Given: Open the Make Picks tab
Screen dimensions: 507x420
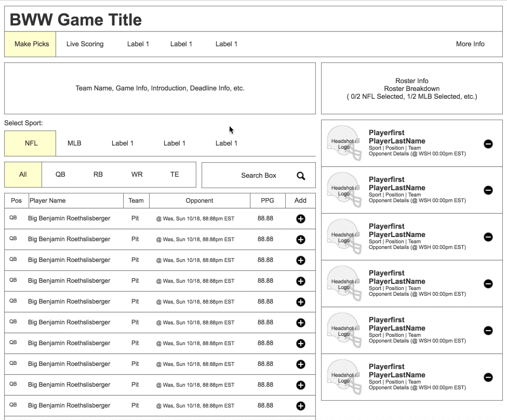Looking at the screenshot, I should click(30, 44).
